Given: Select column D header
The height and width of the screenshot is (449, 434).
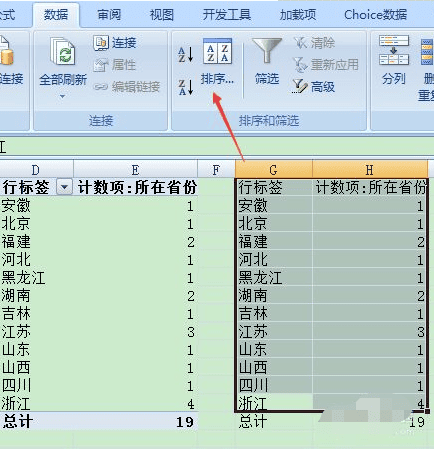Looking at the screenshot, I should [36, 170].
